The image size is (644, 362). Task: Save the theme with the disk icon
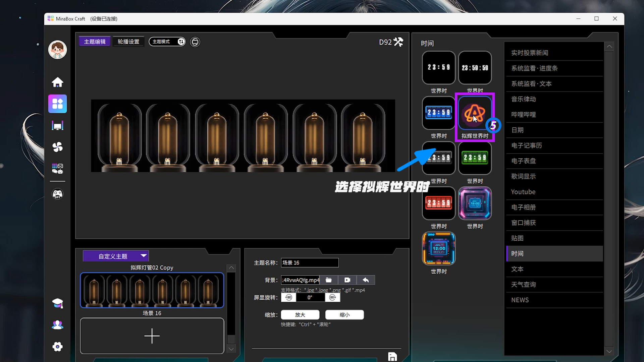[392, 357]
